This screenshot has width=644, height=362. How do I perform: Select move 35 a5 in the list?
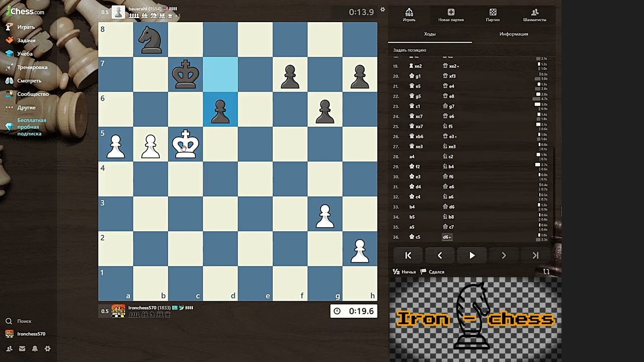(412, 227)
